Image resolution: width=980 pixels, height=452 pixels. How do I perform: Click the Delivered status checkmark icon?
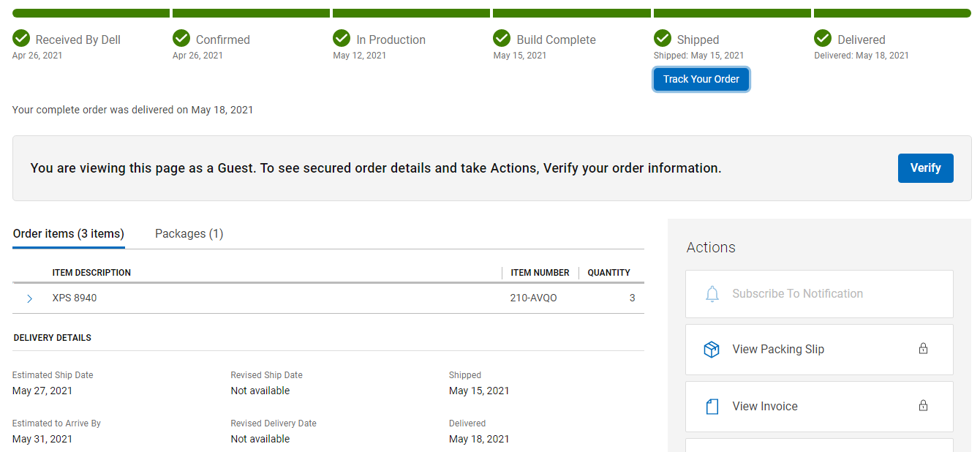823,38
